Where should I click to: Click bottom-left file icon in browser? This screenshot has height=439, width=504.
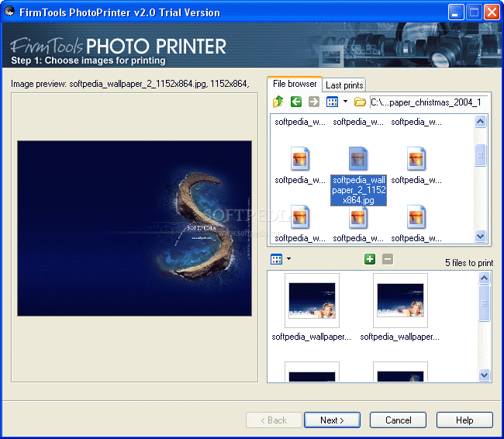[300, 217]
